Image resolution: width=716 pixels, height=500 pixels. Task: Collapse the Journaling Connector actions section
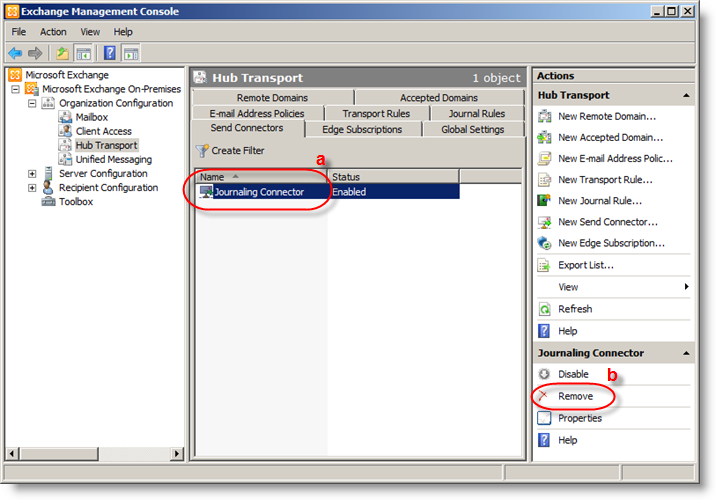[x=686, y=353]
